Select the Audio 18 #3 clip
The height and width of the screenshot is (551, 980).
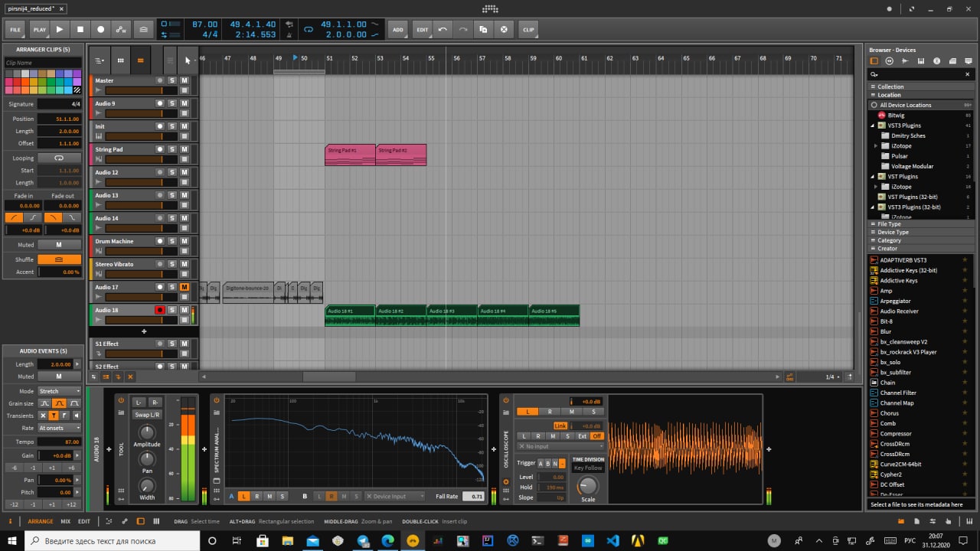tap(452, 316)
